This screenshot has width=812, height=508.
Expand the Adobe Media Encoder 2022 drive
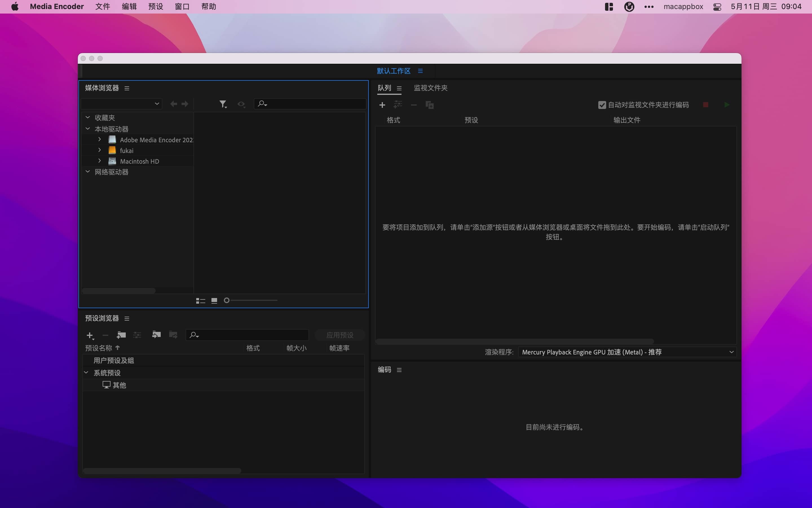coord(100,139)
